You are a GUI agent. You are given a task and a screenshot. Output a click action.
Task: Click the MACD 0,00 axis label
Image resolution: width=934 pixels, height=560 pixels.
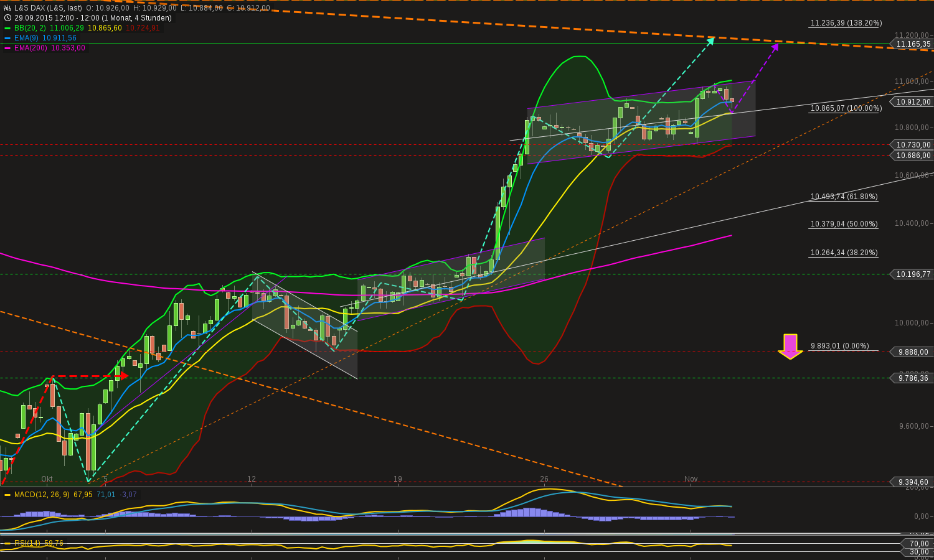click(922, 516)
